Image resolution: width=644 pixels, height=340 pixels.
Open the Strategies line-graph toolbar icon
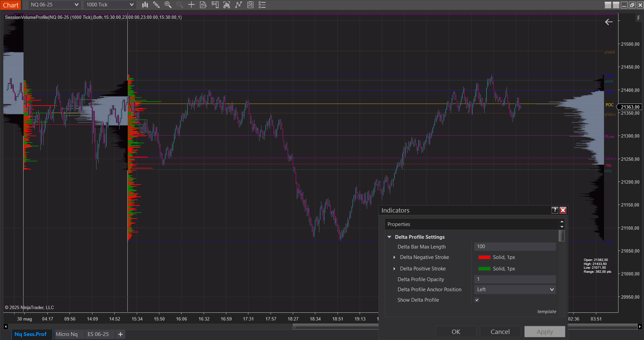pos(239,5)
